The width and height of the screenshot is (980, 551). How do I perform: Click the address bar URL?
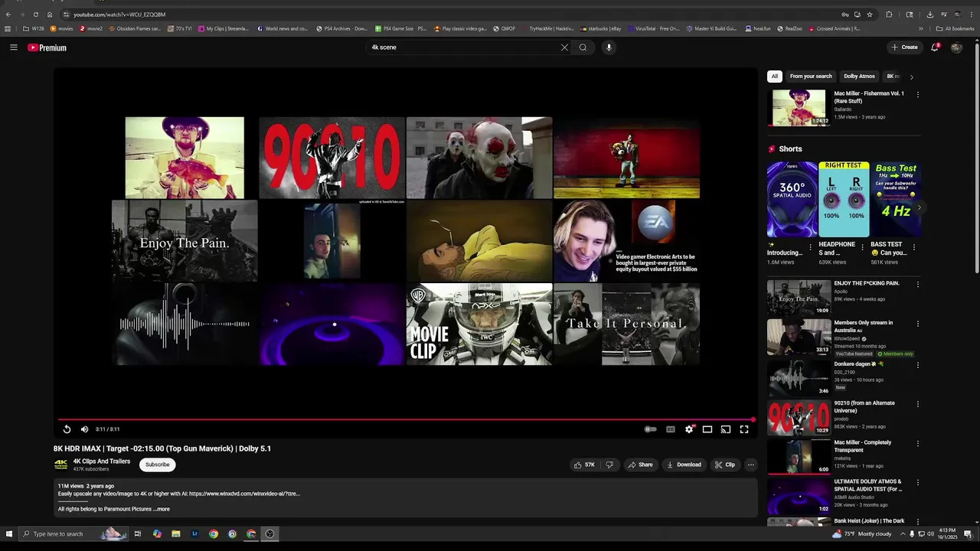click(x=119, y=15)
